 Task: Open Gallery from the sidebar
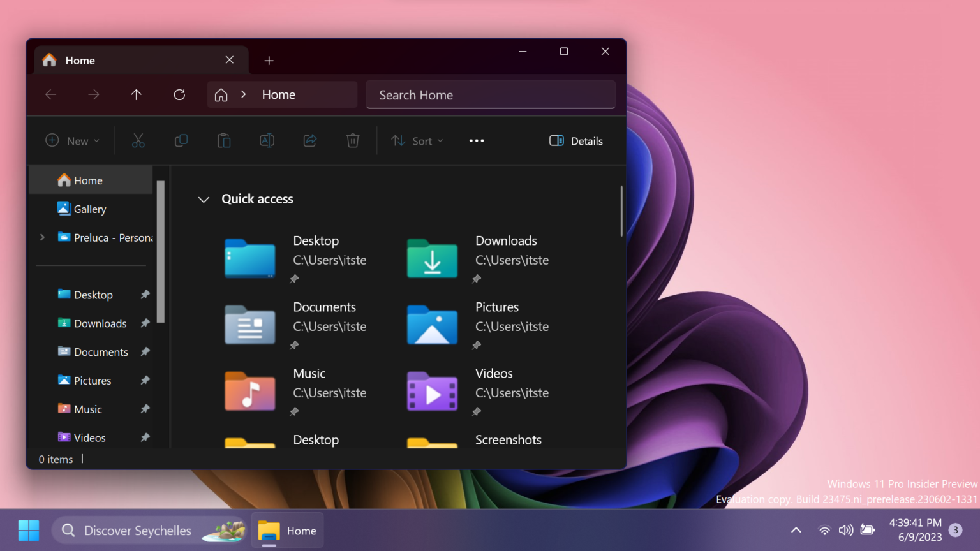(x=89, y=209)
